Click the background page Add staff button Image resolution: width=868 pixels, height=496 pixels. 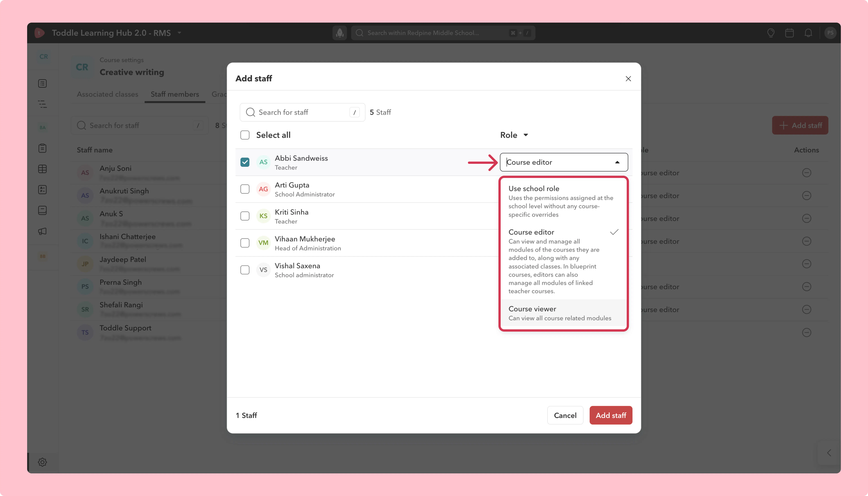800,125
